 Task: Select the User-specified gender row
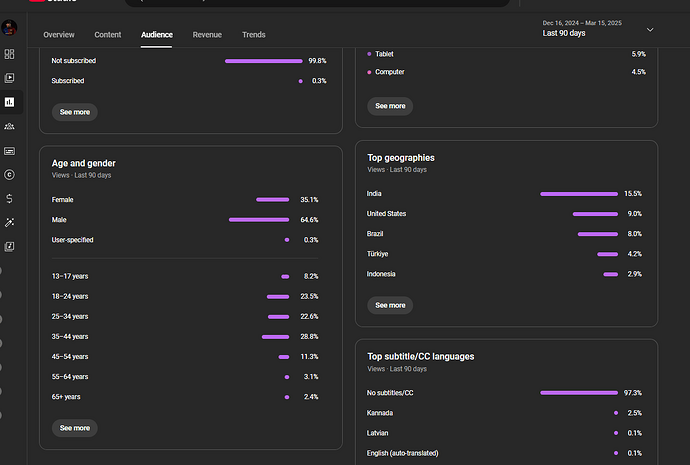(185, 240)
